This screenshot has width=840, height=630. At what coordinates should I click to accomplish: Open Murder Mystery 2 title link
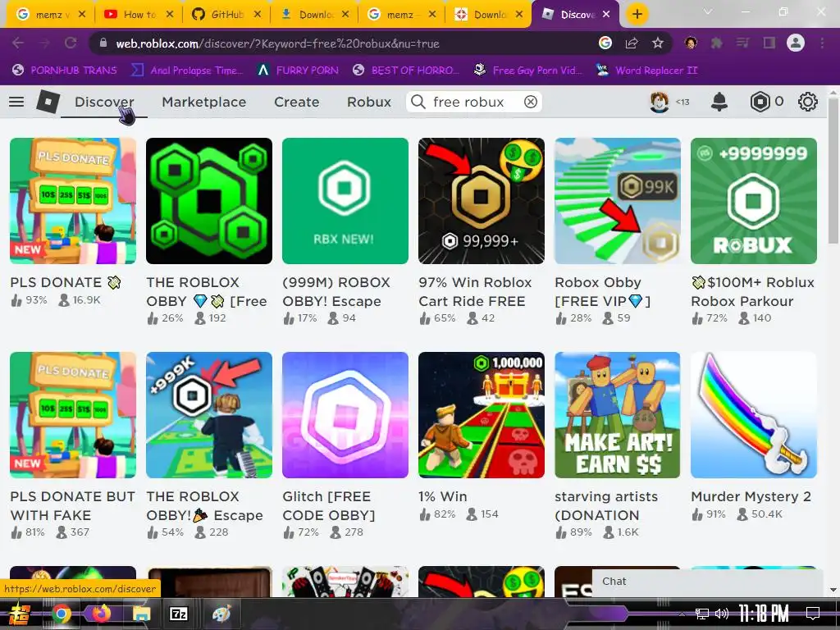751,496
